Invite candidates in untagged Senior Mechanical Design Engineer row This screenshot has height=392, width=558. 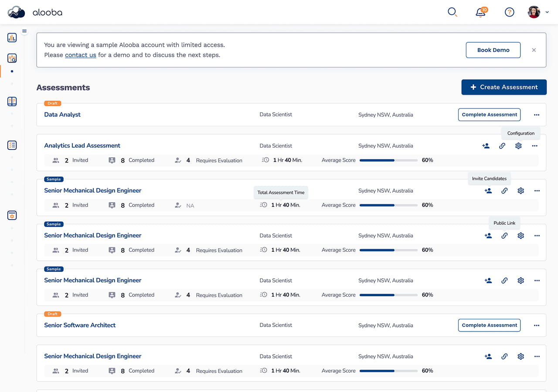(x=488, y=356)
